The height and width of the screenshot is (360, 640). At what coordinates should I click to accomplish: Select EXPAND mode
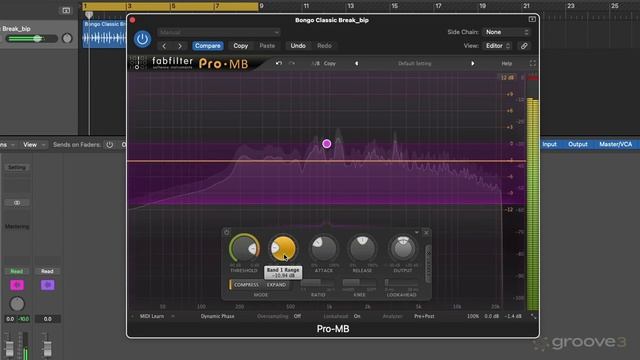point(276,285)
